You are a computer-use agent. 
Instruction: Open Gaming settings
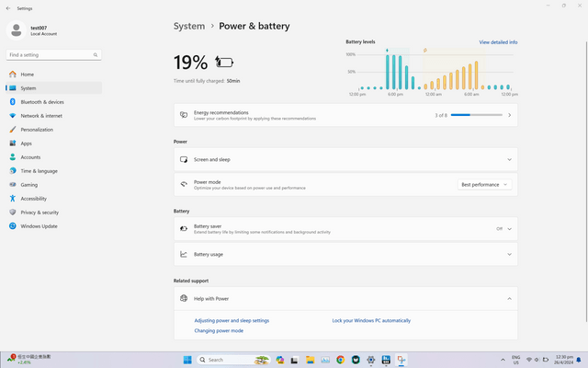[53, 185]
